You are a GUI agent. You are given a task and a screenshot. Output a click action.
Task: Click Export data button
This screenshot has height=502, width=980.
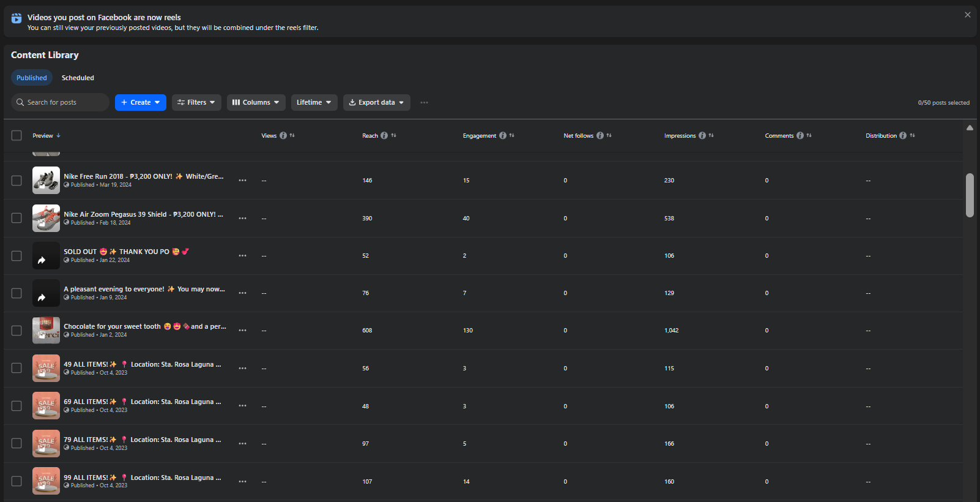[376, 103]
